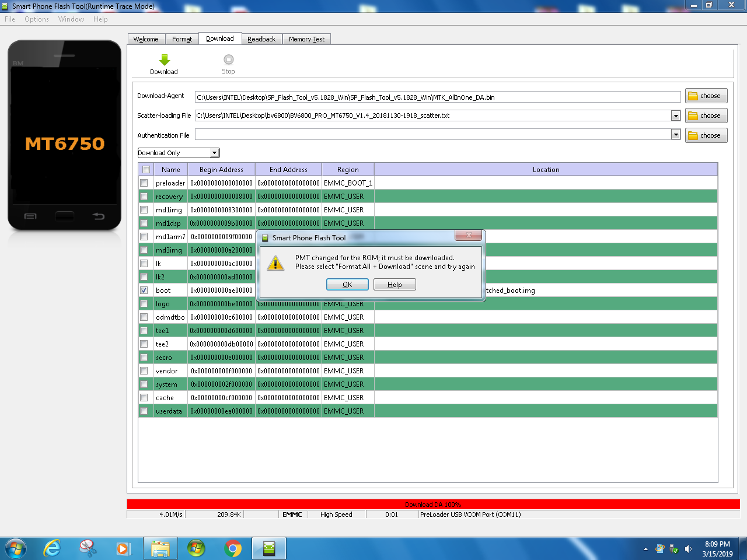Switch to the Readback tab

(x=261, y=39)
